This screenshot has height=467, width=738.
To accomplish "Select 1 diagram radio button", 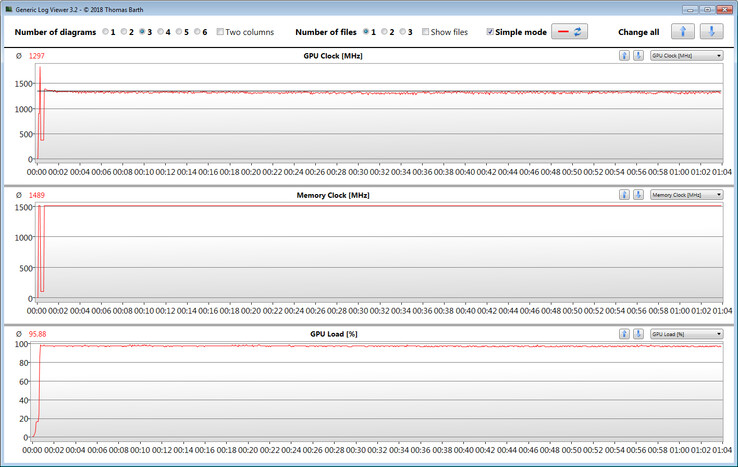I will point(105,32).
